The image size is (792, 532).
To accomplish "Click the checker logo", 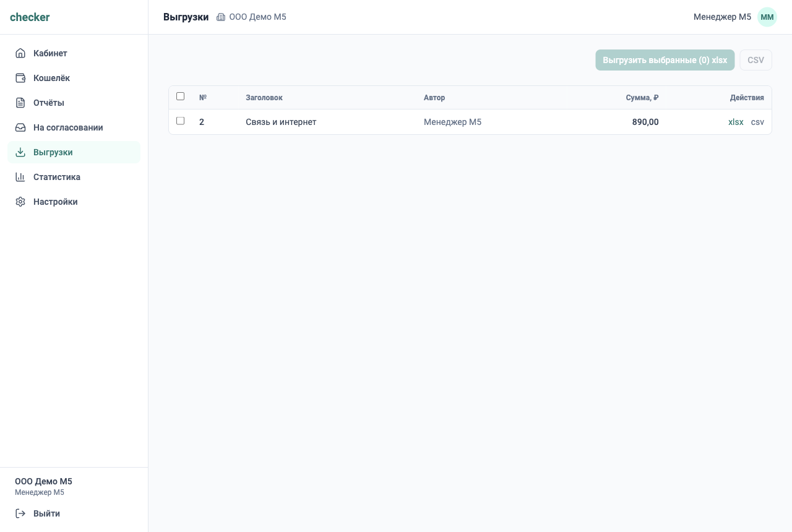I will pyautogui.click(x=30, y=17).
